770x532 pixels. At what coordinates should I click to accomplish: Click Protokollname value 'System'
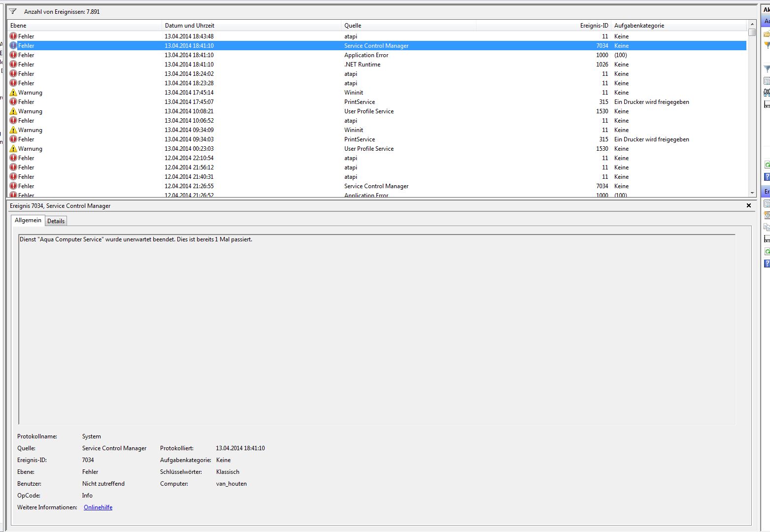click(91, 436)
